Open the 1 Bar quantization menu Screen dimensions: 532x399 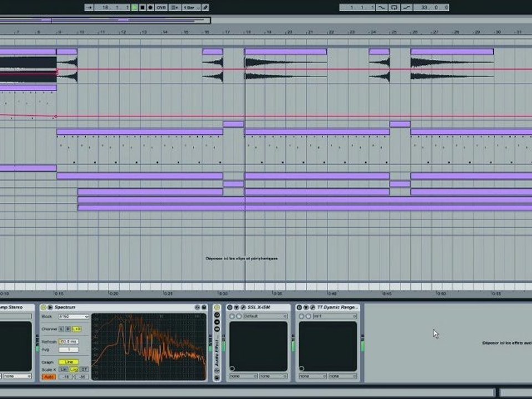pos(192,7)
